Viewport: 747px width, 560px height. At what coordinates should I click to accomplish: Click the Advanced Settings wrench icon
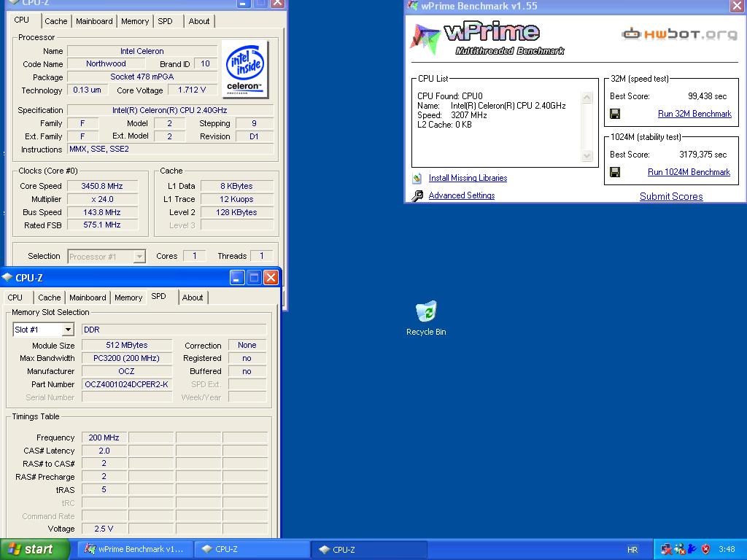pyautogui.click(x=417, y=195)
